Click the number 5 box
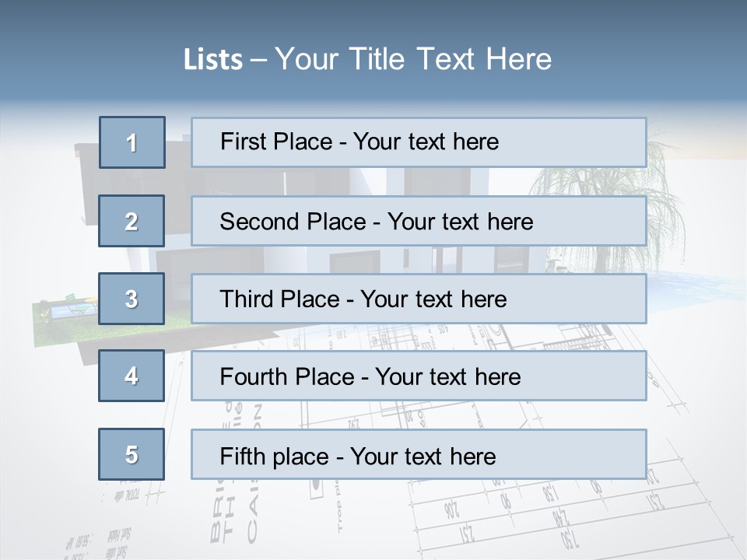The width and height of the screenshot is (747, 560). [x=132, y=454]
